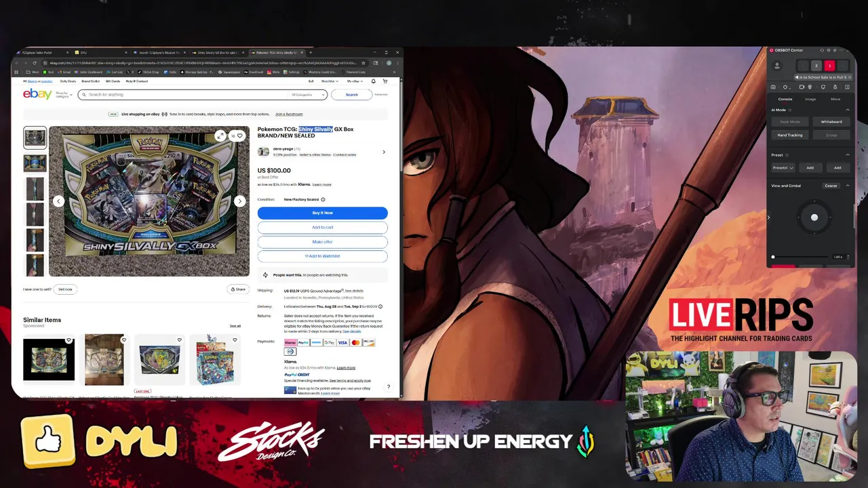Click the OBSBOT snapshot camera icon
The height and width of the screenshot is (488, 868).
773,87
